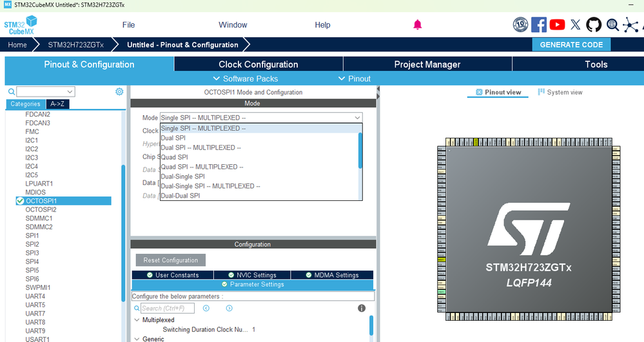Select SDMMC1 in peripheral list
Image resolution: width=644 pixels, height=342 pixels.
[39, 218]
